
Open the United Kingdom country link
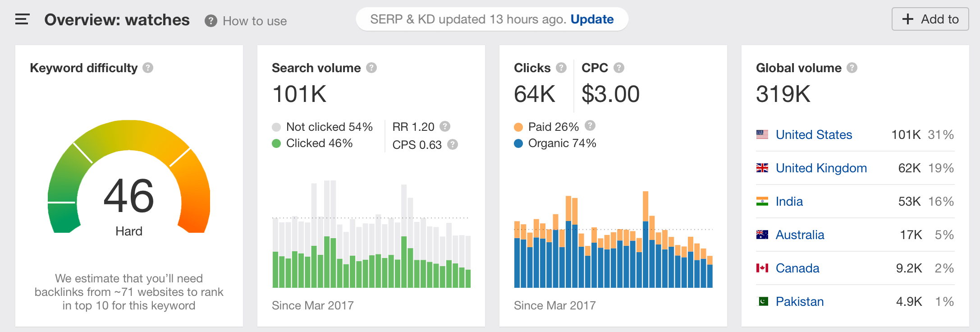coord(821,168)
